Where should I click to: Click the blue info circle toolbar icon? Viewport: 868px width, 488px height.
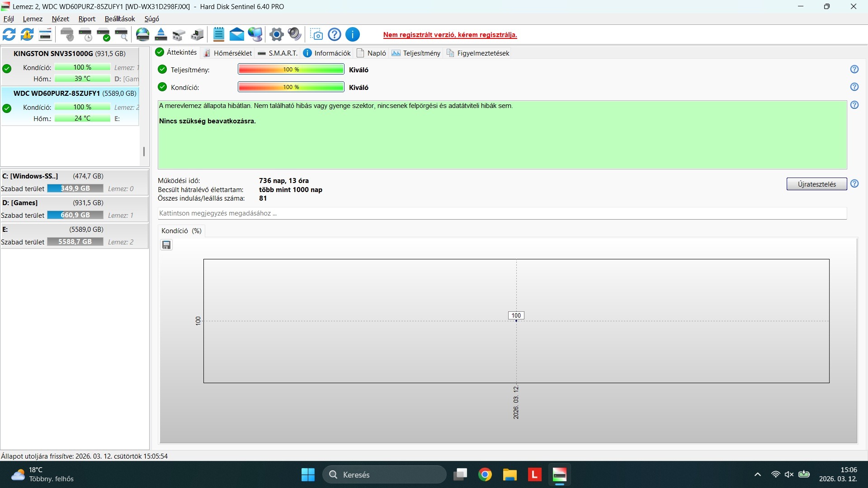353,34
